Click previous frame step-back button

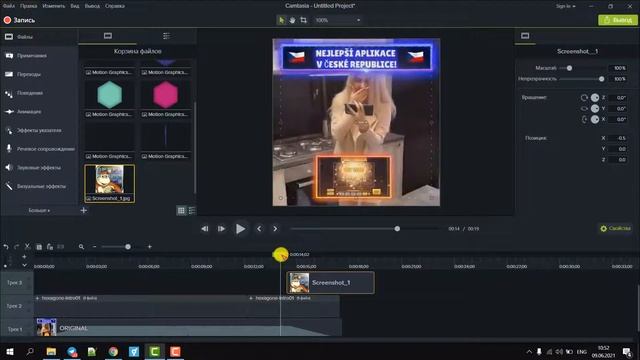204,229
